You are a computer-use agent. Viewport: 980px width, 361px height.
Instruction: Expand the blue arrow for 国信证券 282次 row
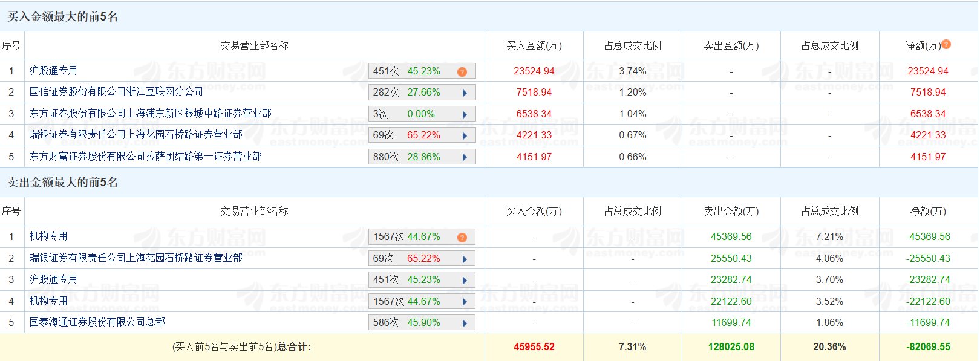(465, 93)
